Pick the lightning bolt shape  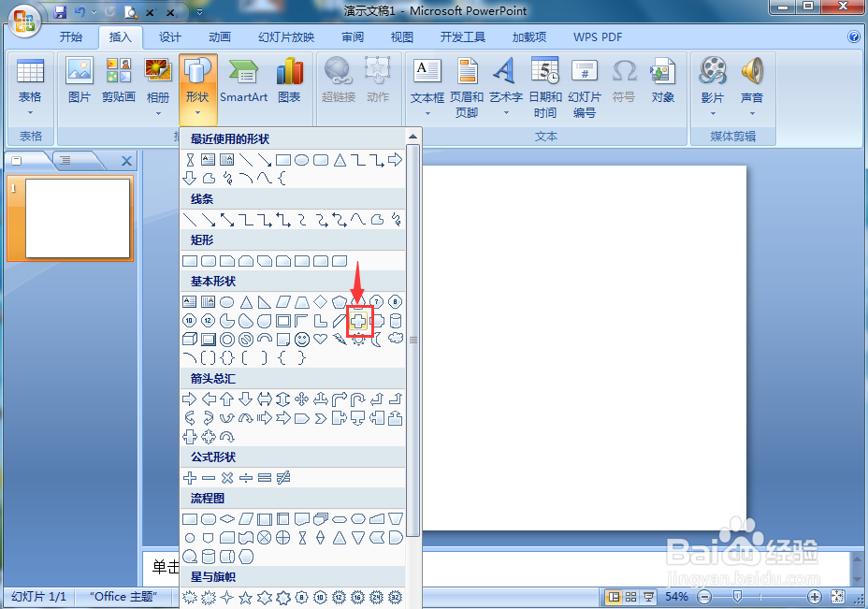click(340, 340)
